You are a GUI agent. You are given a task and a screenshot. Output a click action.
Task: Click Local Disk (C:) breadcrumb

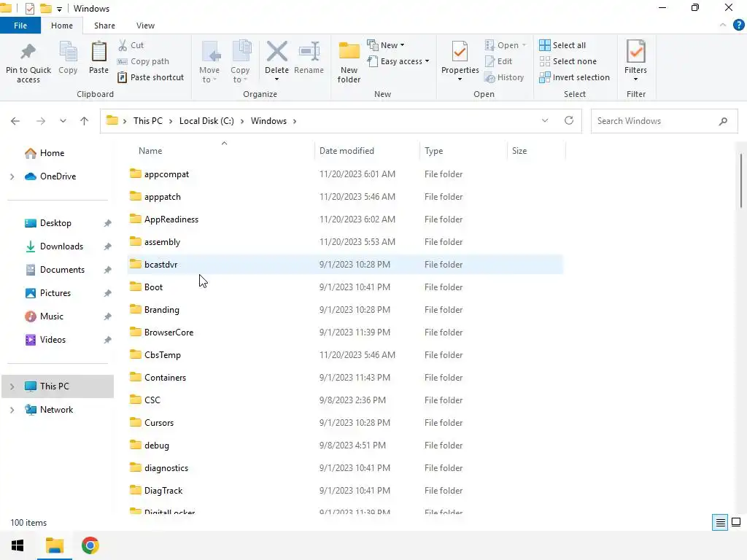(206, 121)
